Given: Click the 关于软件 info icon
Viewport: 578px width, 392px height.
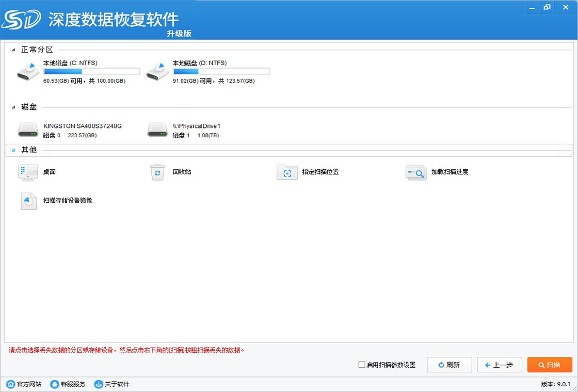Looking at the screenshot, I should coord(99,384).
